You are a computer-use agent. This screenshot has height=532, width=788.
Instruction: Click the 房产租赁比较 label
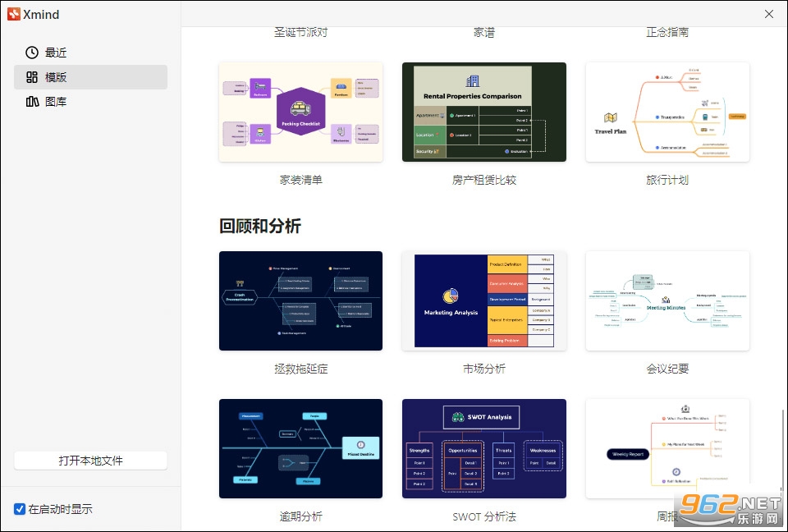pyautogui.click(x=484, y=180)
